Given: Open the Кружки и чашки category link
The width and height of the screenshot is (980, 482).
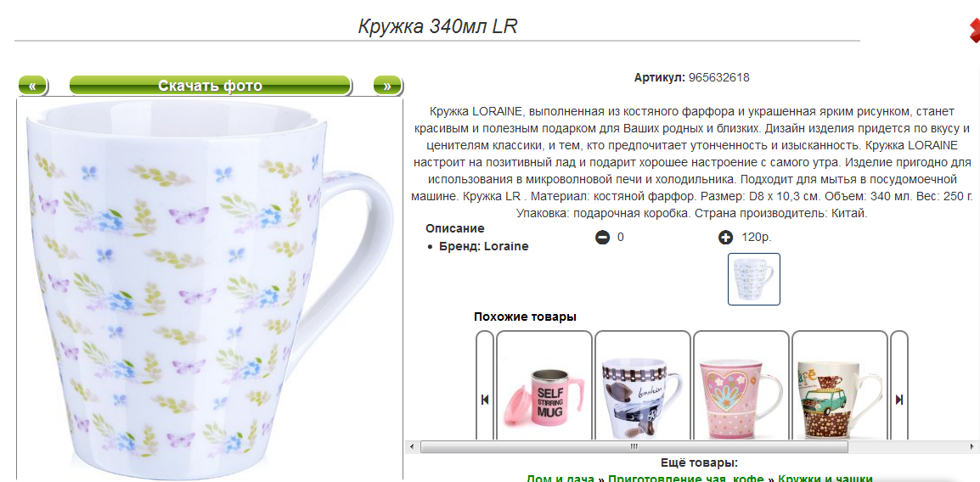Looking at the screenshot, I should click(x=825, y=479).
